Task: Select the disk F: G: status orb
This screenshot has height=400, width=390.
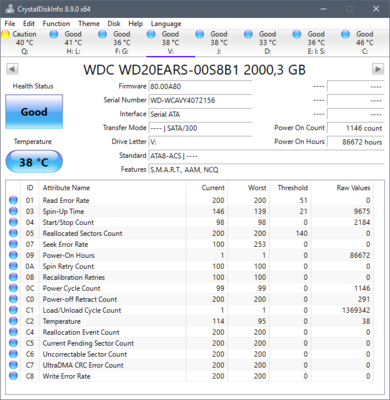Action: 103,34
